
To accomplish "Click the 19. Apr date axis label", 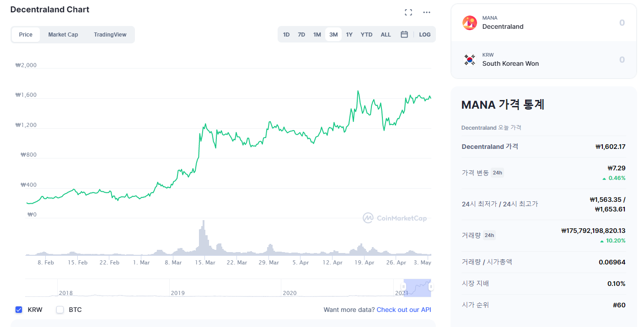I will pyautogui.click(x=364, y=263).
